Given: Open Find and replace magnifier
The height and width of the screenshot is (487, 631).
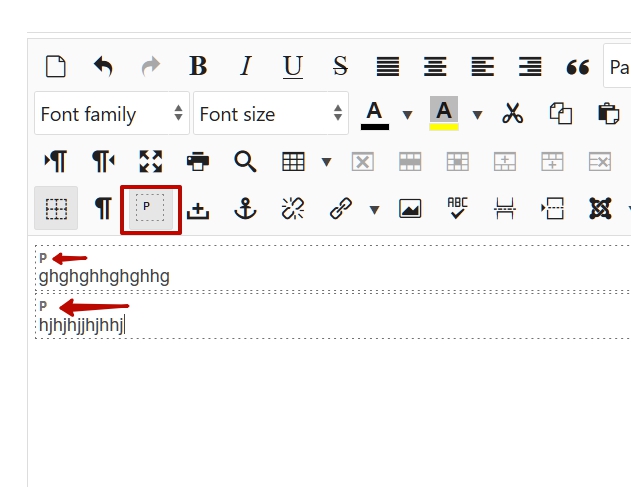Looking at the screenshot, I should (245, 161).
